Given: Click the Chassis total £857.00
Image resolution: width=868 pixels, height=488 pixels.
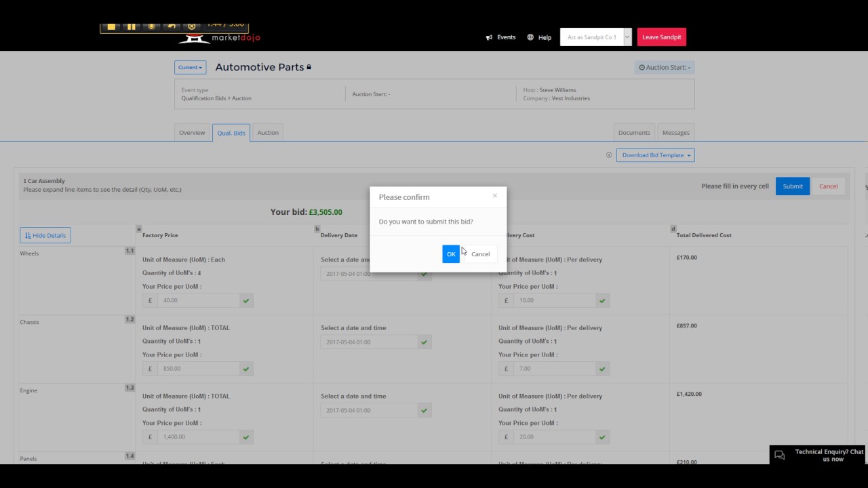Looking at the screenshot, I should (x=686, y=326).
